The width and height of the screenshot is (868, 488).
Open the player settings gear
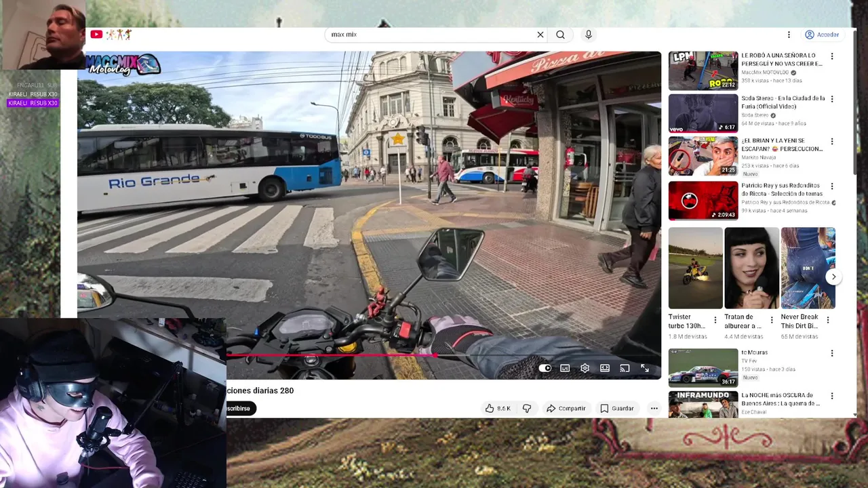(585, 368)
